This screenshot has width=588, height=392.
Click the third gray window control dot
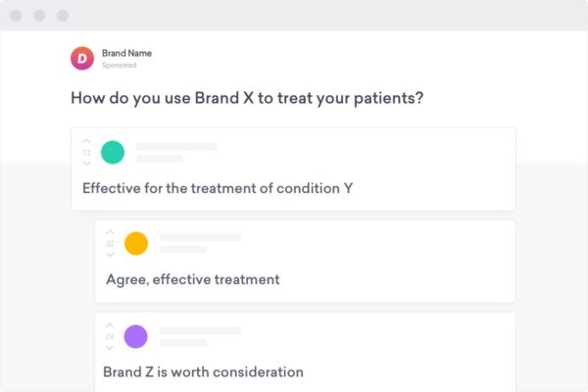point(63,16)
